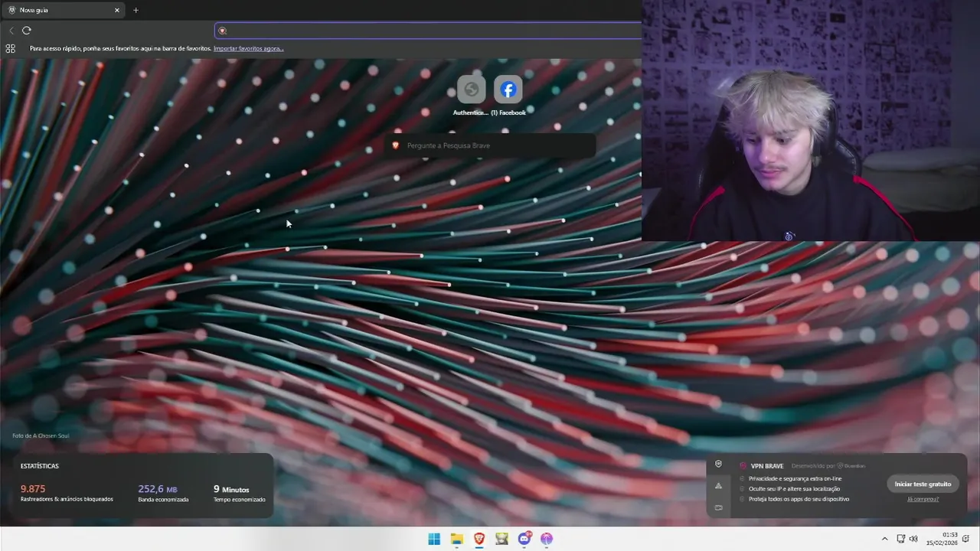The width and height of the screenshot is (980, 551).
Task: Open File Explorer from the taskbar
Action: 457,539
